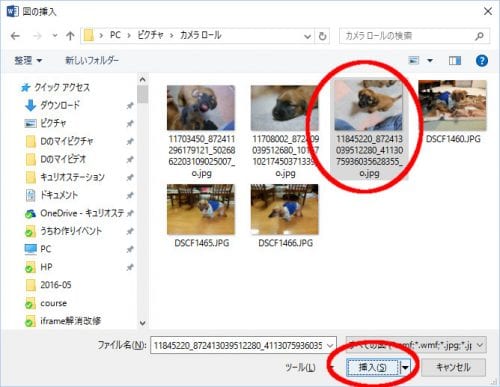500x387 pixels.
Task: Select クイック アクセス in the sidebar
Action: pos(62,87)
